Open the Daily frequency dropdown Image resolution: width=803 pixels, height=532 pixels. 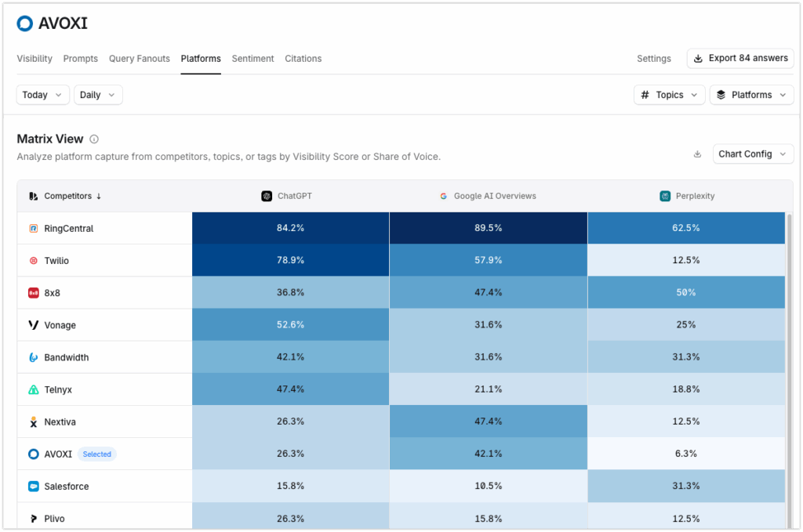pos(97,94)
